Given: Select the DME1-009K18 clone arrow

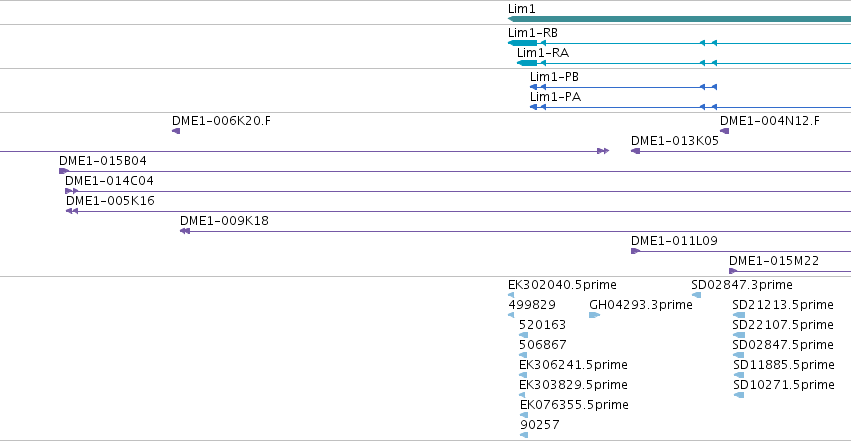Looking at the screenshot, I should tap(185, 231).
